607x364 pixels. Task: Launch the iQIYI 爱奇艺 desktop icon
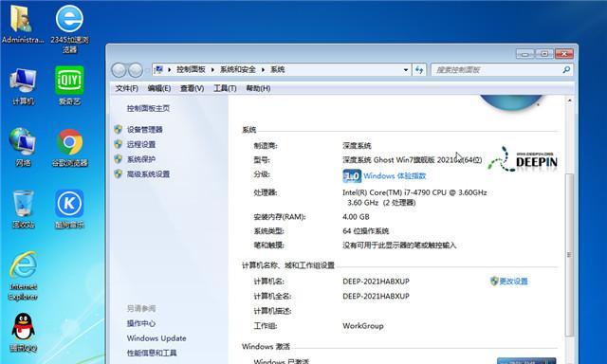[x=69, y=86]
